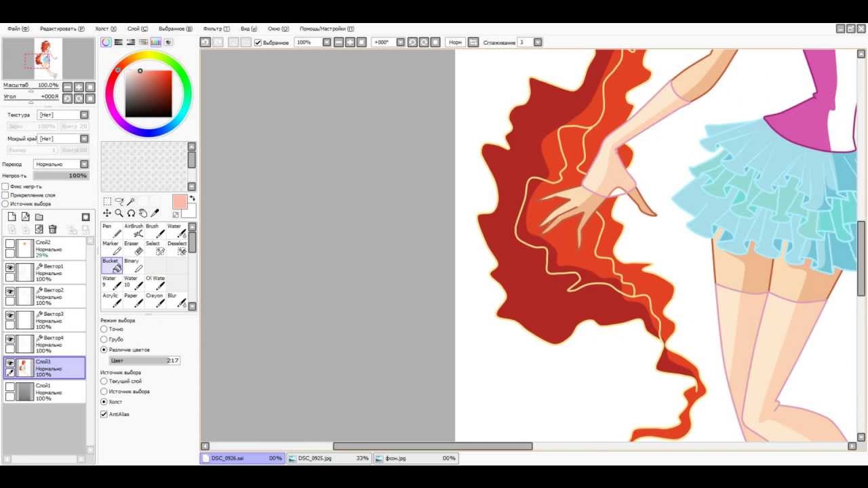Choose the Acrylic brush
This screenshot has width=868, height=488.
(112, 300)
